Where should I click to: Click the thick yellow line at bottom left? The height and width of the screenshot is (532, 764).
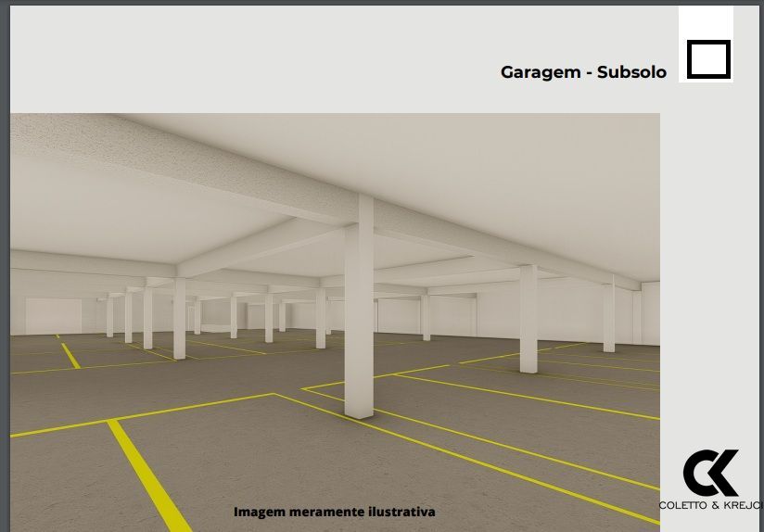point(148,475)
